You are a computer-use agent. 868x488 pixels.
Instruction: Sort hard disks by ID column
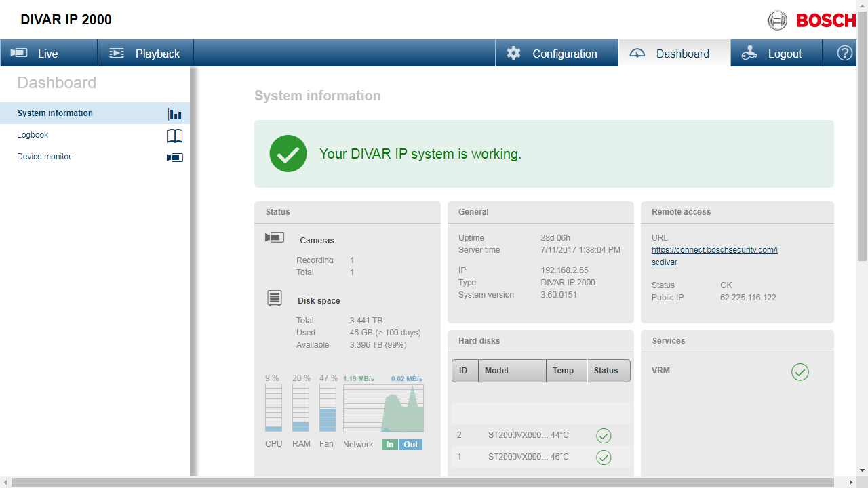click(465, 371)
